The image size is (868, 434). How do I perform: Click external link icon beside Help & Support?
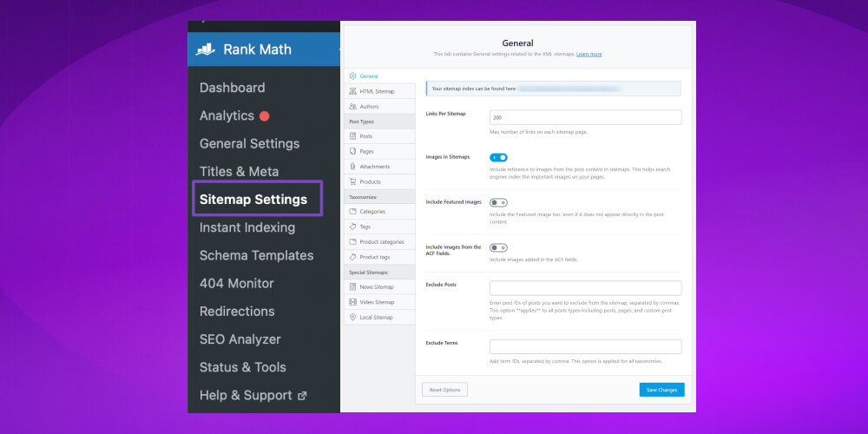pyautogui.click(x=302, y=396)
